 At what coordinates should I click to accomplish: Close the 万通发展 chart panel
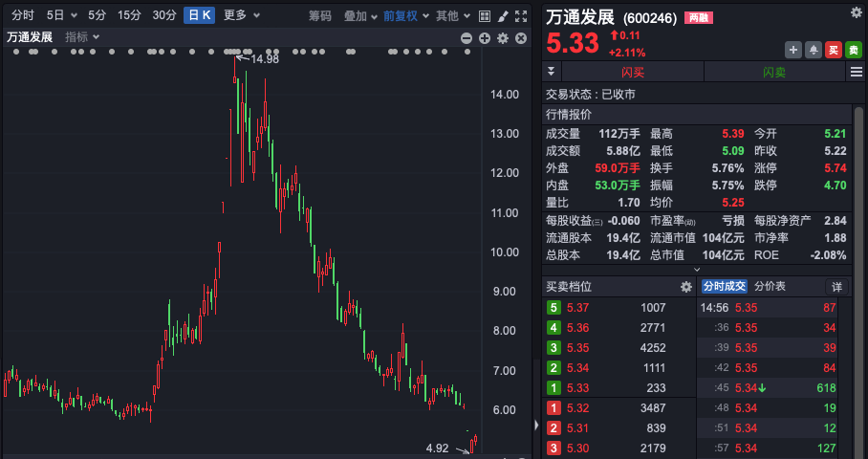coord(521,38)
